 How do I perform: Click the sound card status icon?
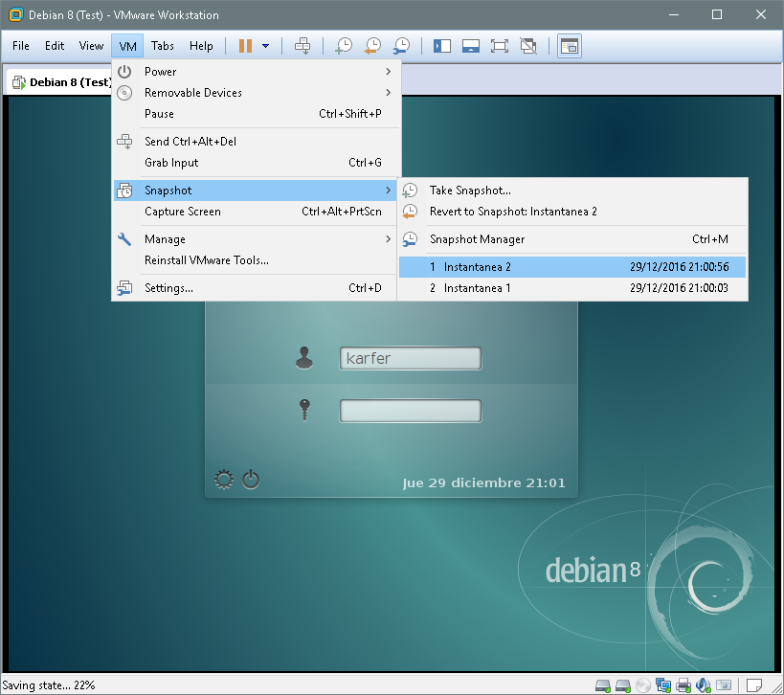pyautogui.click(x=704, y=685)
